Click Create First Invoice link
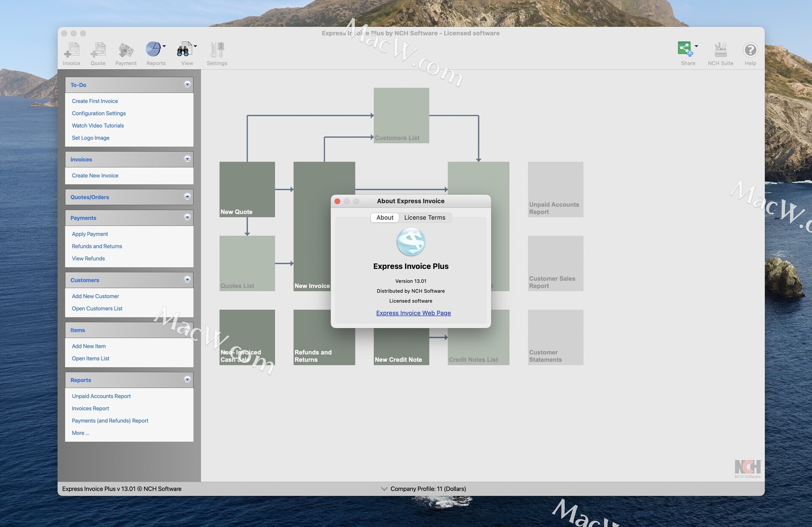The image size is (812, 527). (x=95, y=101)
